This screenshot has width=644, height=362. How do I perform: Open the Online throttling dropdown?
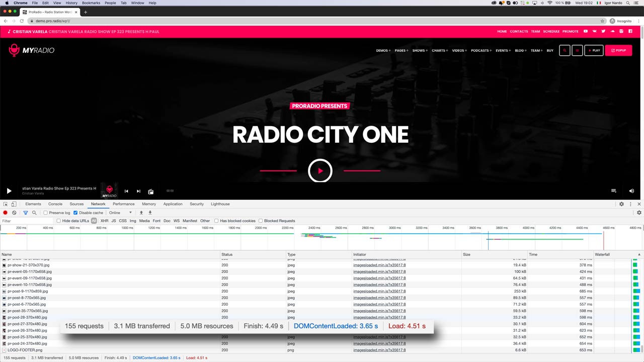tap(120, 213)
